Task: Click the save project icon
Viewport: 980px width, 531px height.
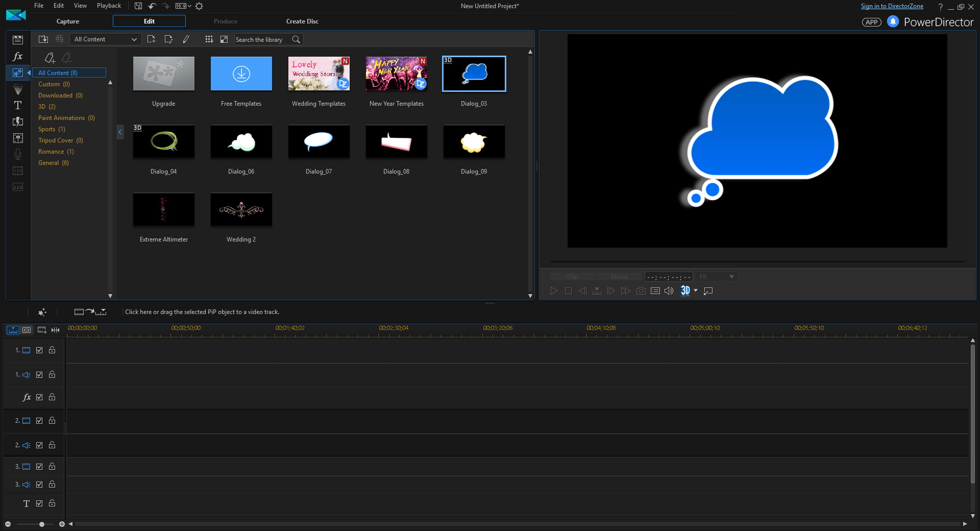Action: (138, 6)
